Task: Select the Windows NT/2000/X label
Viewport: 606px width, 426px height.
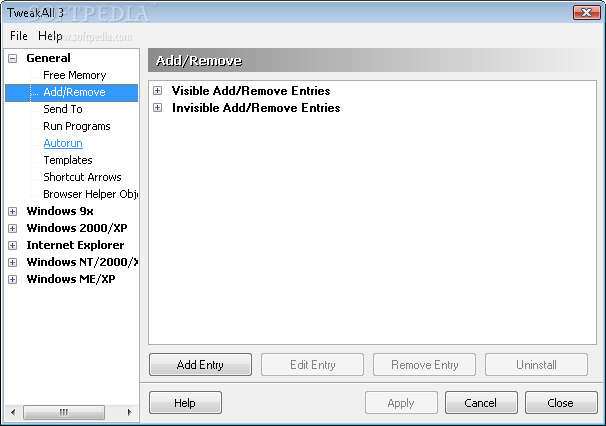Action: 82,262
